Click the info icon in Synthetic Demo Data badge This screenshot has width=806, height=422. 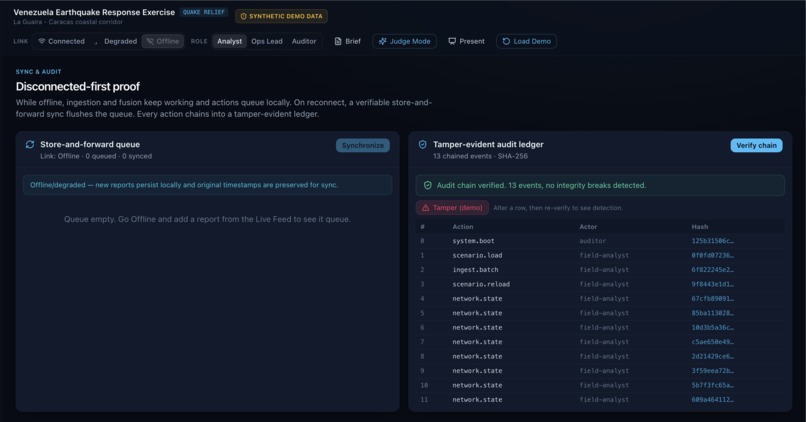tap(243, 16)
